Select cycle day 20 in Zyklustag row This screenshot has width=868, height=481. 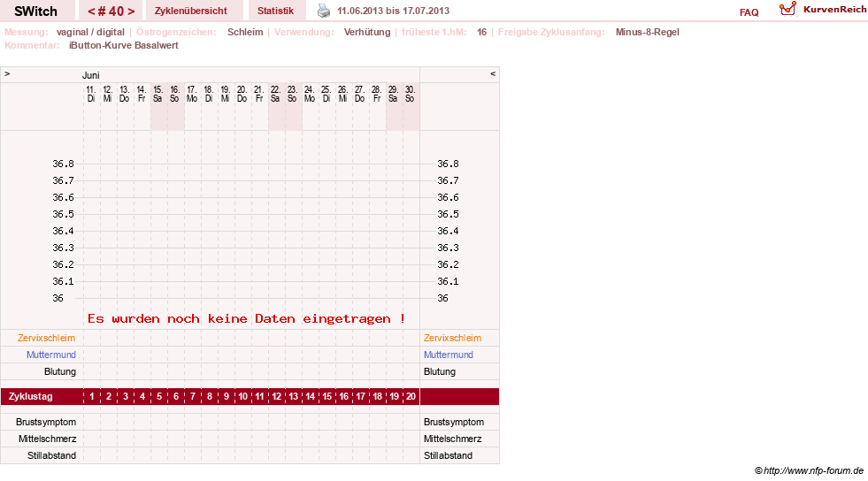coord(411,396)
